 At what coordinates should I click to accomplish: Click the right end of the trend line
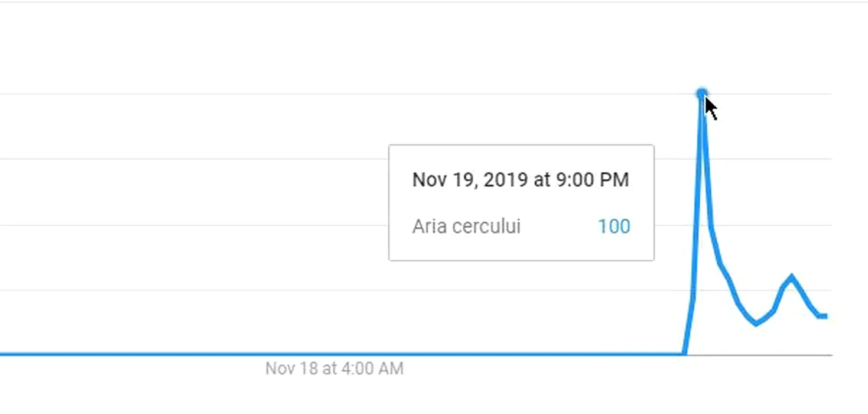pyautogui.click(x=824, y=316)
